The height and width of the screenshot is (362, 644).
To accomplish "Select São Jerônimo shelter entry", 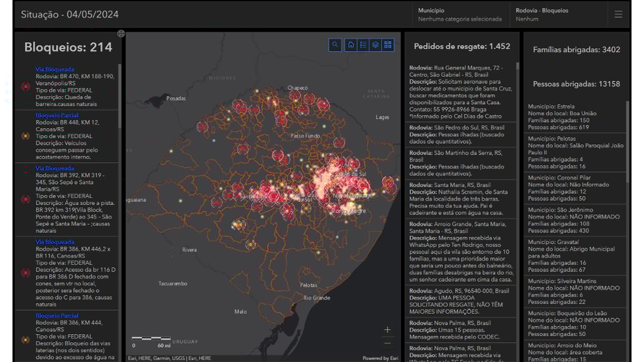I will pos(574,220).
